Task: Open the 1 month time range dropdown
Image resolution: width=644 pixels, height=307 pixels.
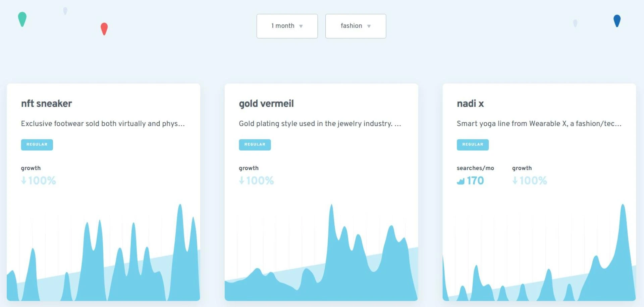Action: tap(287, 26)
